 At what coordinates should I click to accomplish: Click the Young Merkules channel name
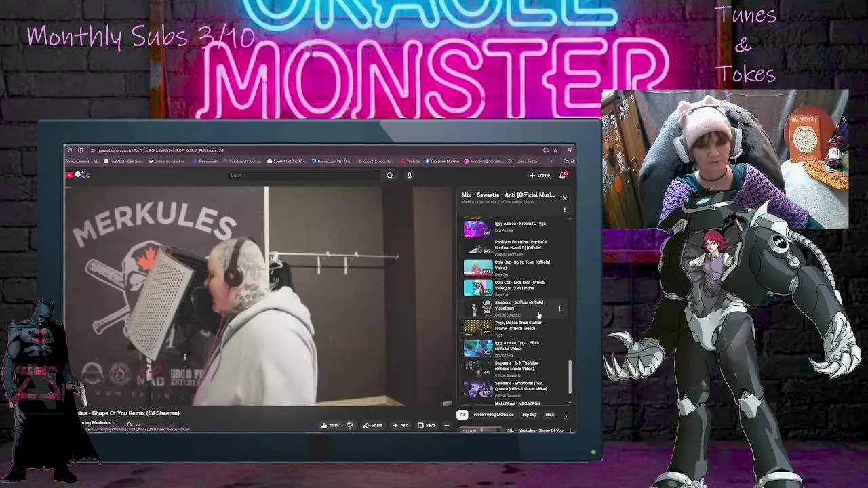(95, 423)
